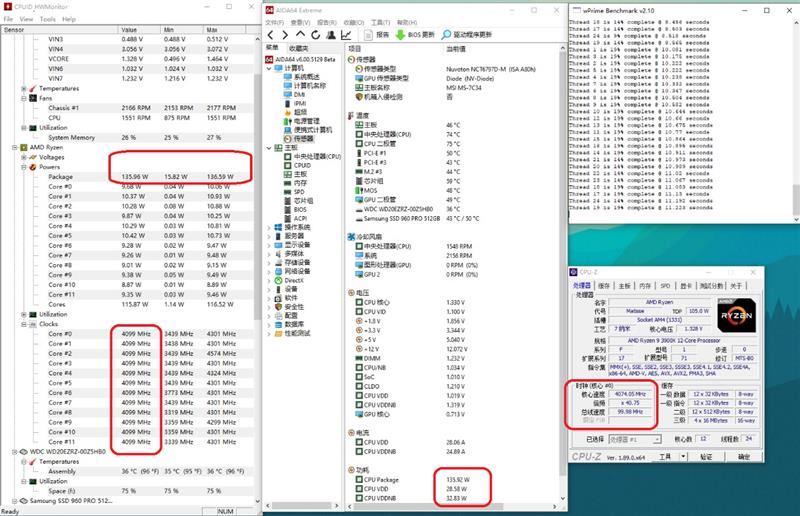
Task: Expand Voltages node under AMD Ryzen
Action: point(24,157)
